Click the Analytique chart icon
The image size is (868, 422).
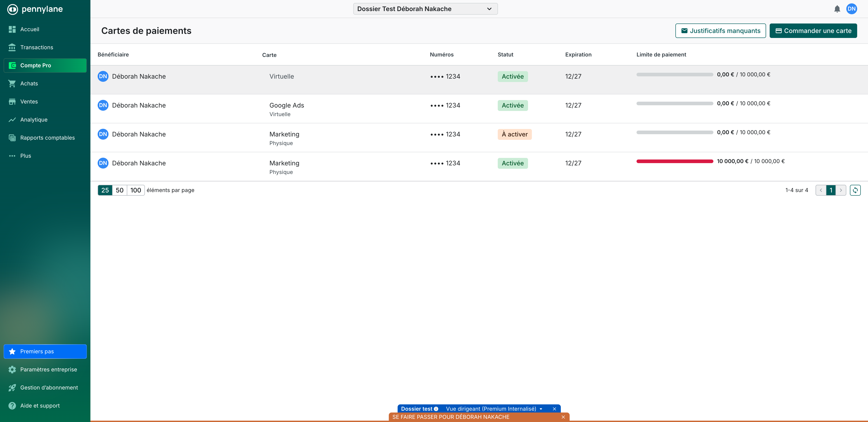pos(12,120)
